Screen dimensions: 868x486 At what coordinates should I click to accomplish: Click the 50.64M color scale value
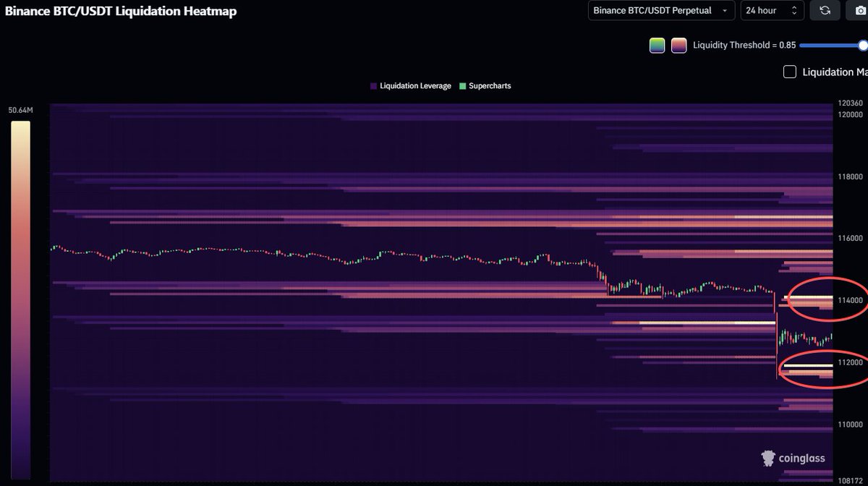pyautogui.click(x=20, y=110)
